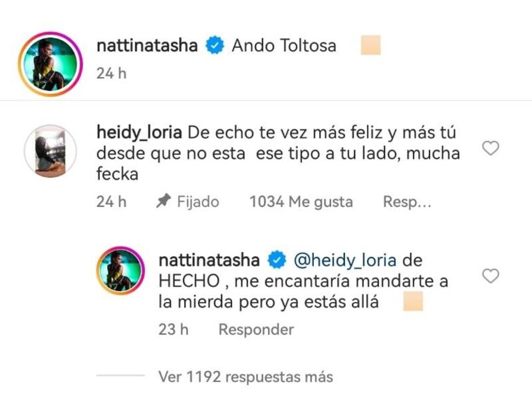The height and width of the screenshot is (400, 532).
Task: Click the truncated "Resp…" button on heidy_loria's comment
Action: [x=407, y=202]
